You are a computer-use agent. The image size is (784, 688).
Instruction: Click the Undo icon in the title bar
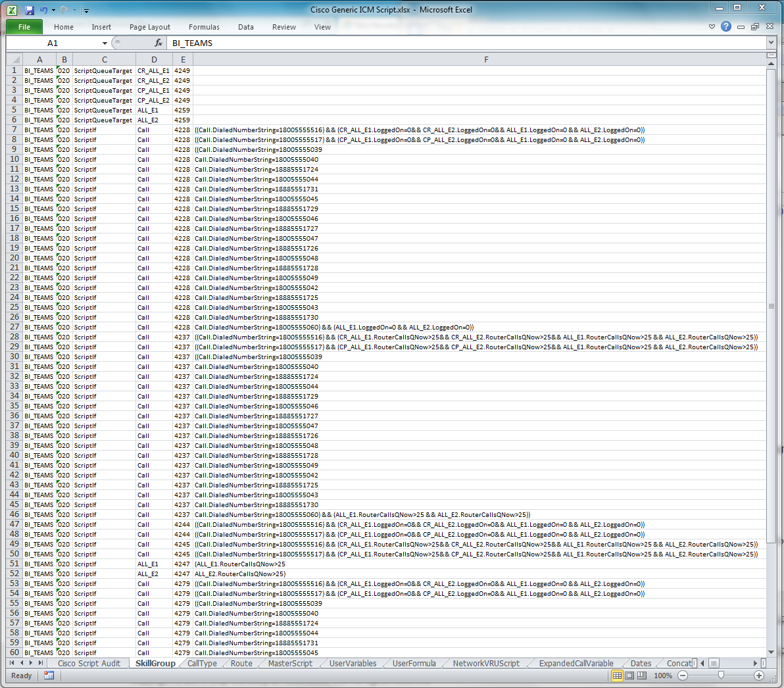43,10
